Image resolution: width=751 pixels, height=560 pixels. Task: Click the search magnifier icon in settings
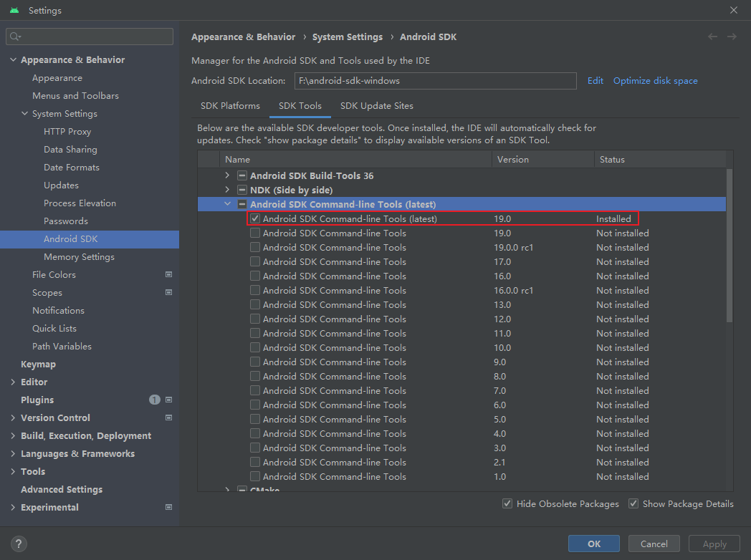tap(15, 37)
